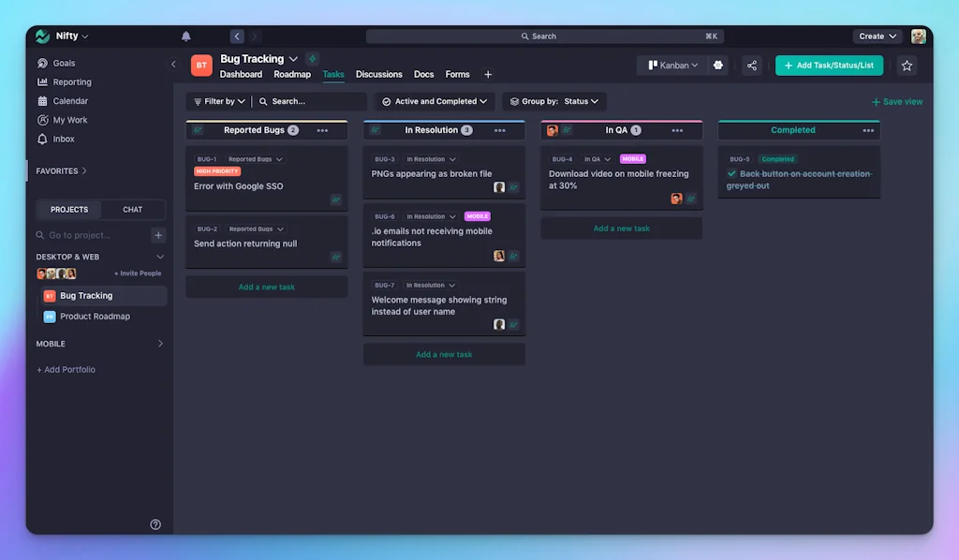Add a new task in Reported Bugs column
Viewport: 959px width, 560px height.
click(266, 287)
